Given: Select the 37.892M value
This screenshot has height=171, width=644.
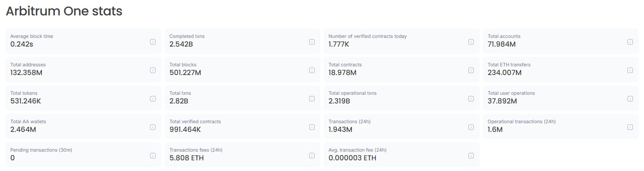Looking at the screenshot, I should tap(502, 101).
